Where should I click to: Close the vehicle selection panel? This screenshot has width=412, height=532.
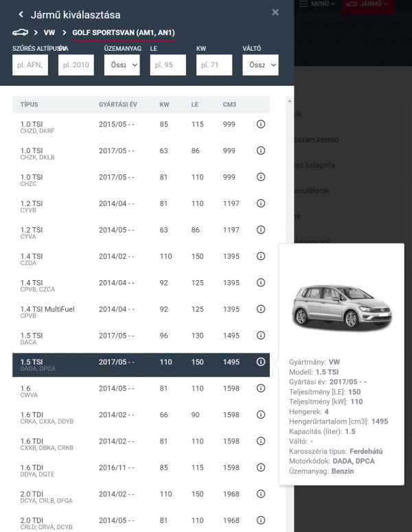pos(275,12)
